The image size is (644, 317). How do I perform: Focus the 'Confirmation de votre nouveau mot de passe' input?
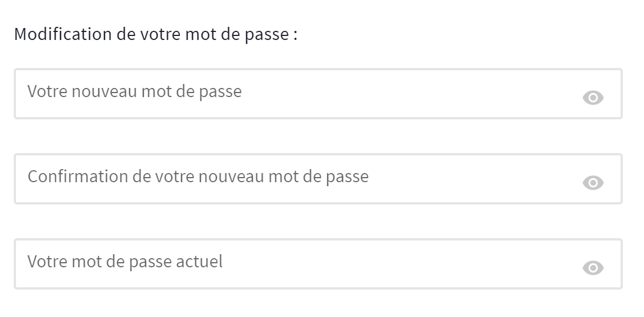tap(285, 179)
